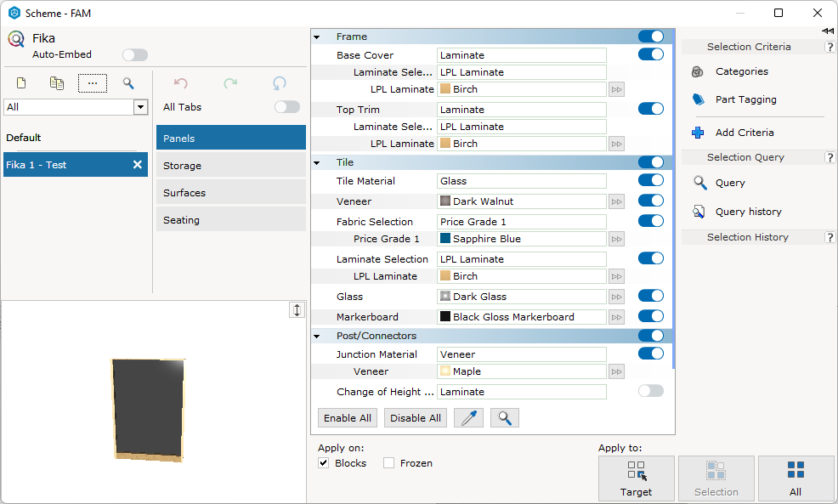This screenshot has height=504, width=838.
Task: Click the Sapphire Blue color swatch
Action: tap(445, 238)
